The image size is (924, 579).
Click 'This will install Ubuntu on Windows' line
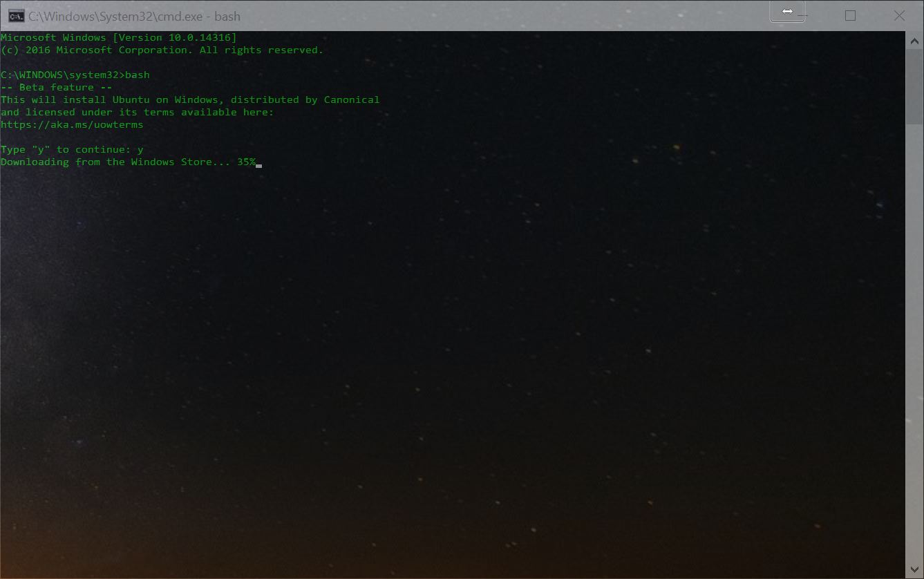(x=190, y=99)
